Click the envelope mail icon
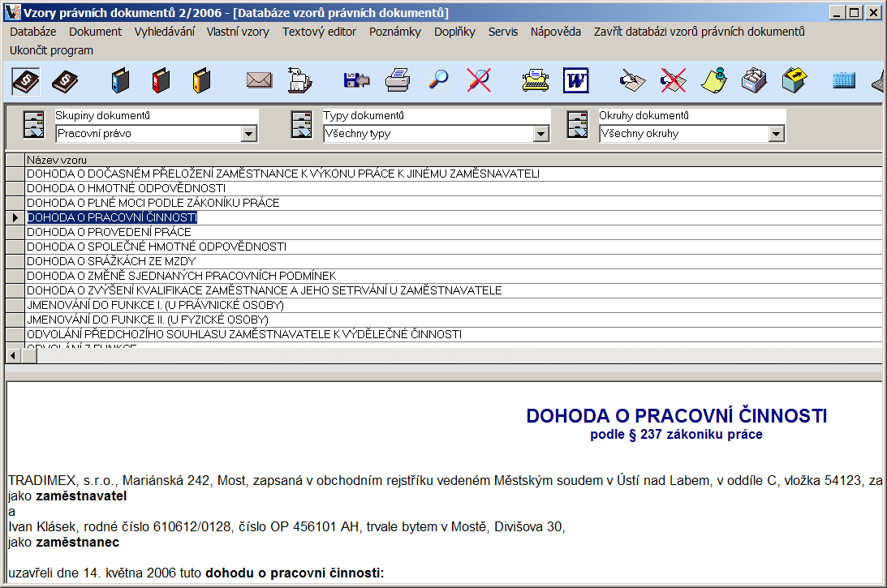 point(259,80)
